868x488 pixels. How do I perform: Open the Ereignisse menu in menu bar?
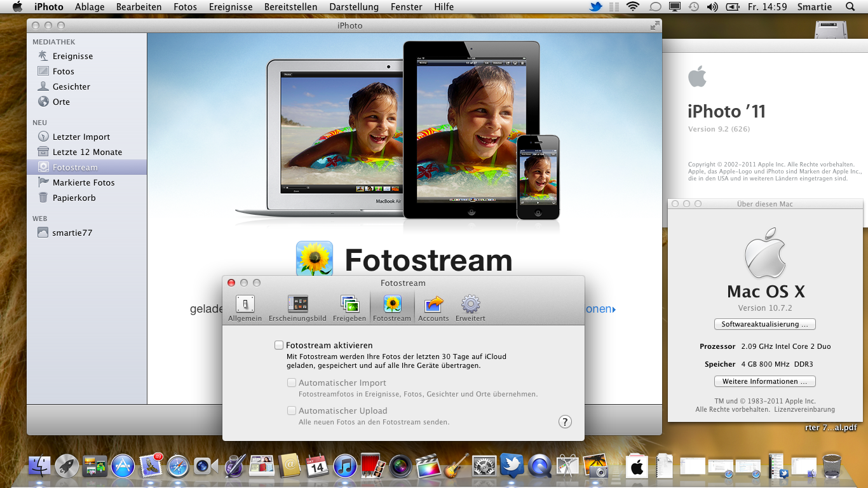tap(231, 7)
